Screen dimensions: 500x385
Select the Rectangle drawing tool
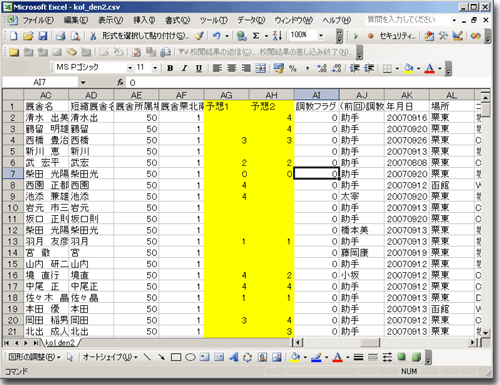[176, 358]
